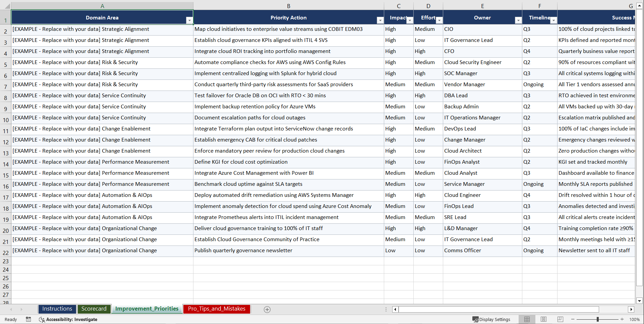
Task: Add a new worksheet with the plus icon
Action: [x=267, y=309]
